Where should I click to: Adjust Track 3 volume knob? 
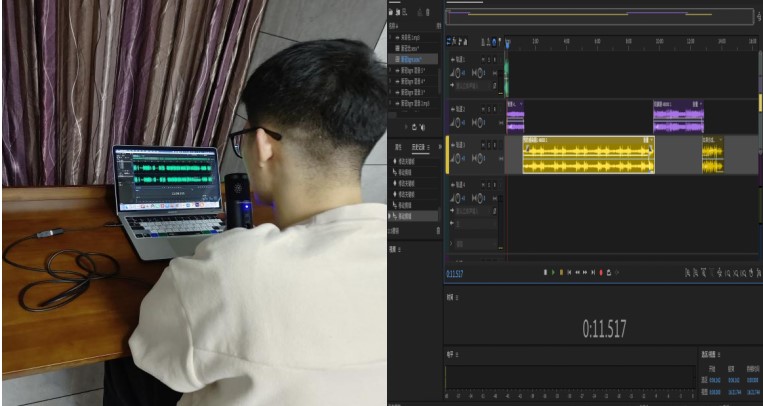(x=458, y=159)
